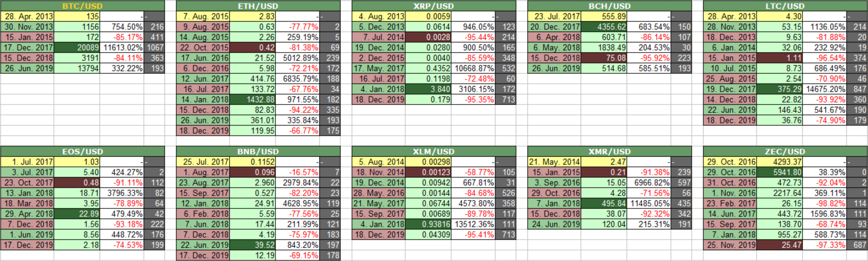Select the BNB peak price cell 39.52
The height and width of the screenshot is (261, 868).
253,245
